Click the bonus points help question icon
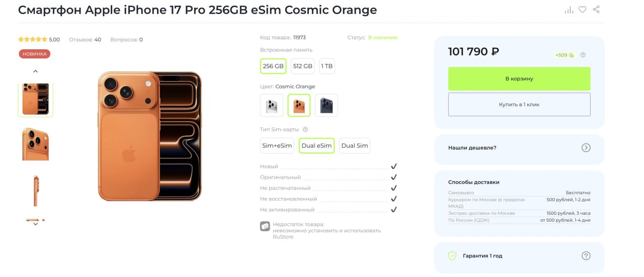The width and height of the screenshot is (644, 277). 583,55
